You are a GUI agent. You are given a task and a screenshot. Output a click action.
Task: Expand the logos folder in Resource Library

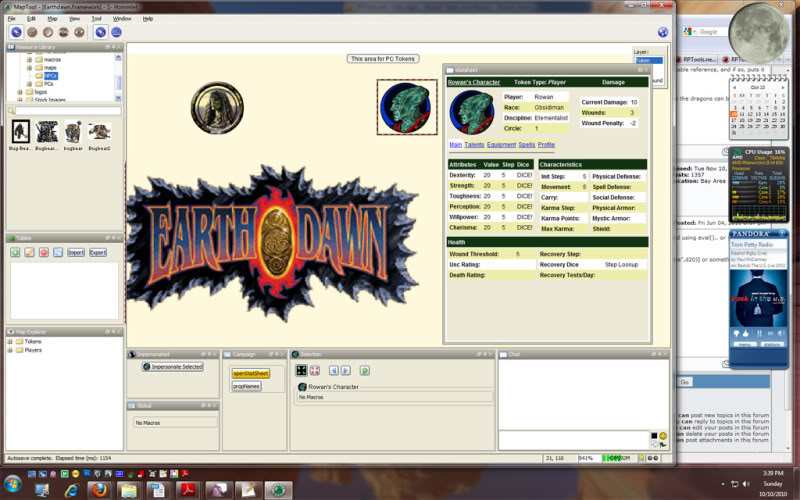coord(20,92)
